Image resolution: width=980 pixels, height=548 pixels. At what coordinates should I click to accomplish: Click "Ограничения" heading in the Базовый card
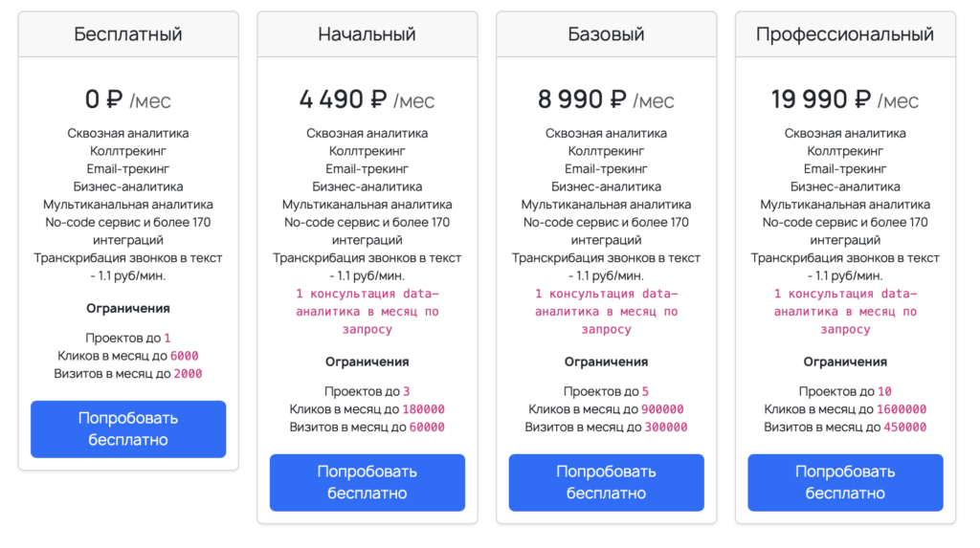coord(606,362)
